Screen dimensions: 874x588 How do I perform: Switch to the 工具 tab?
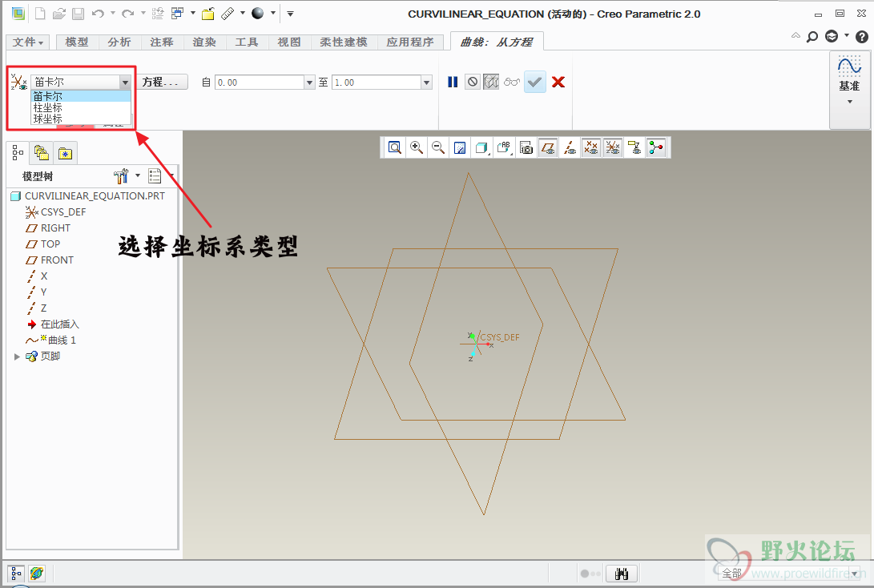(x=247, y=42)
